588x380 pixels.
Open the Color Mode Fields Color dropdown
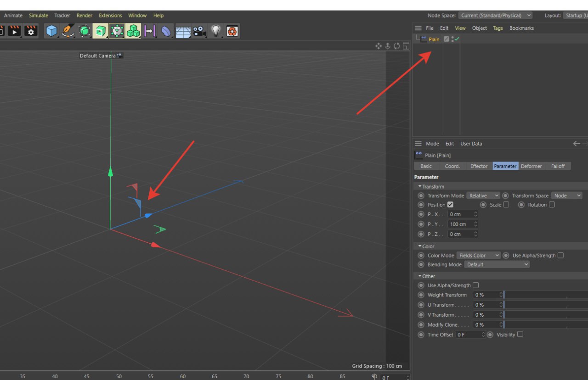pyautogui.click(x=479, y=255)
